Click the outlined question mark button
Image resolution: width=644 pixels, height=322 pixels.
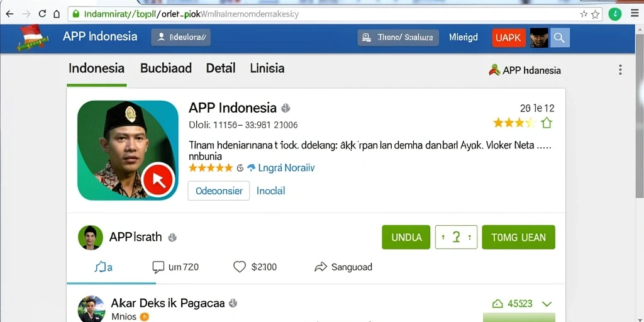click(456, 237)
